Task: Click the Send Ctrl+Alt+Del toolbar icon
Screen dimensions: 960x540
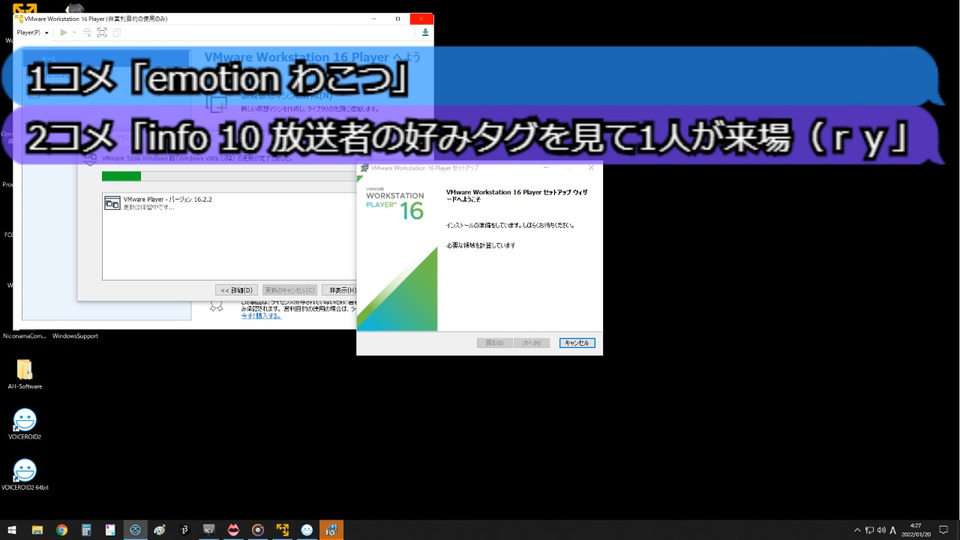Action: 87,32
